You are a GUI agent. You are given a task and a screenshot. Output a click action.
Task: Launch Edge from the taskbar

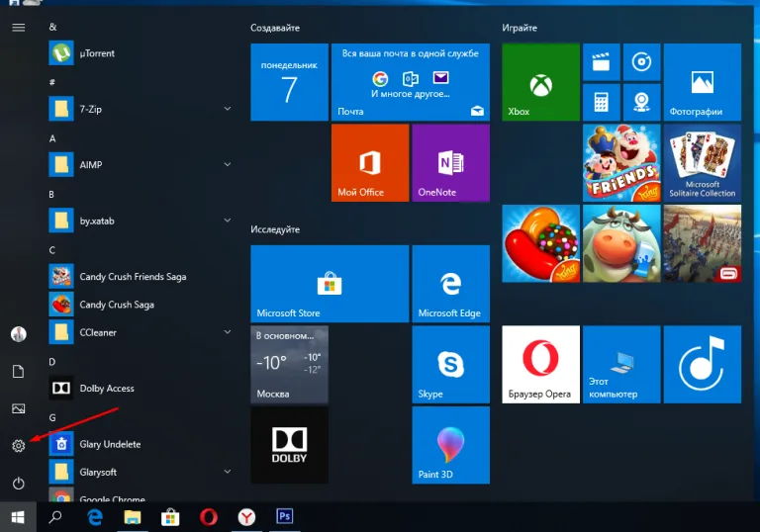click(95, 517)
